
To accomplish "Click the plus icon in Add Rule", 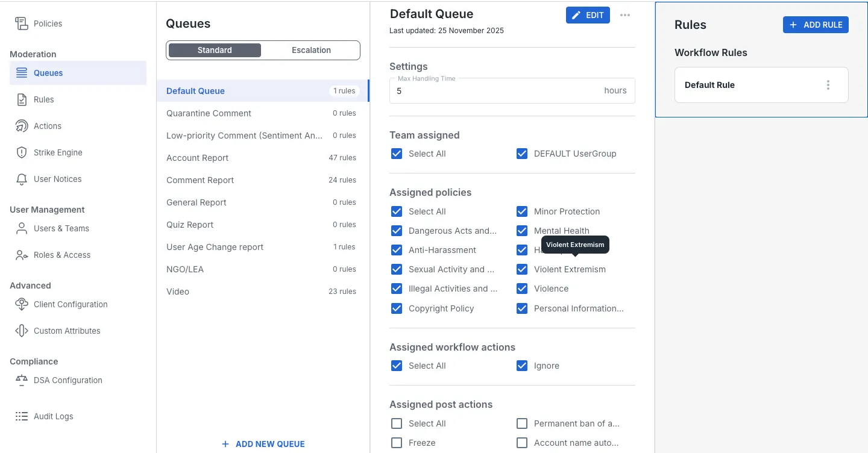I will (x=793, y=25).
